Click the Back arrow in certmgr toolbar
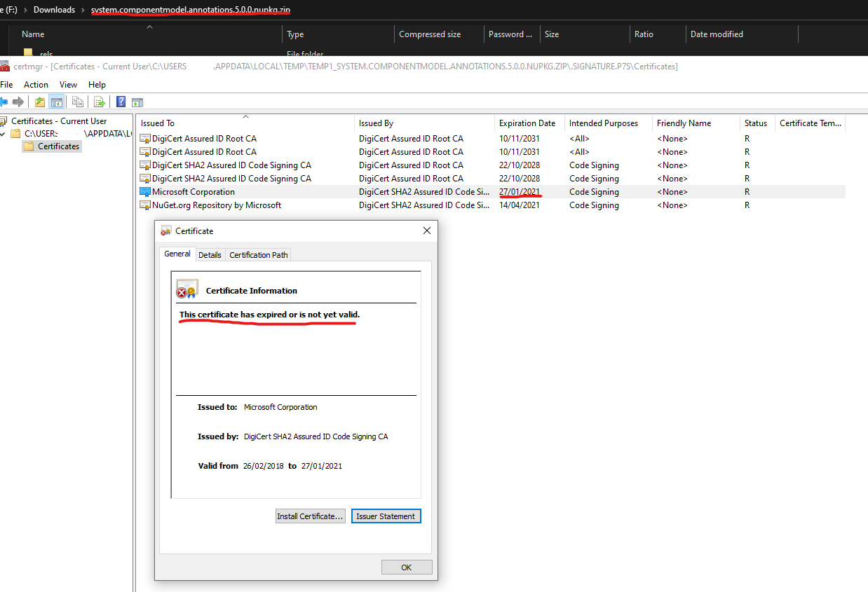Screen dimensions: 868x592 (4, 102)
